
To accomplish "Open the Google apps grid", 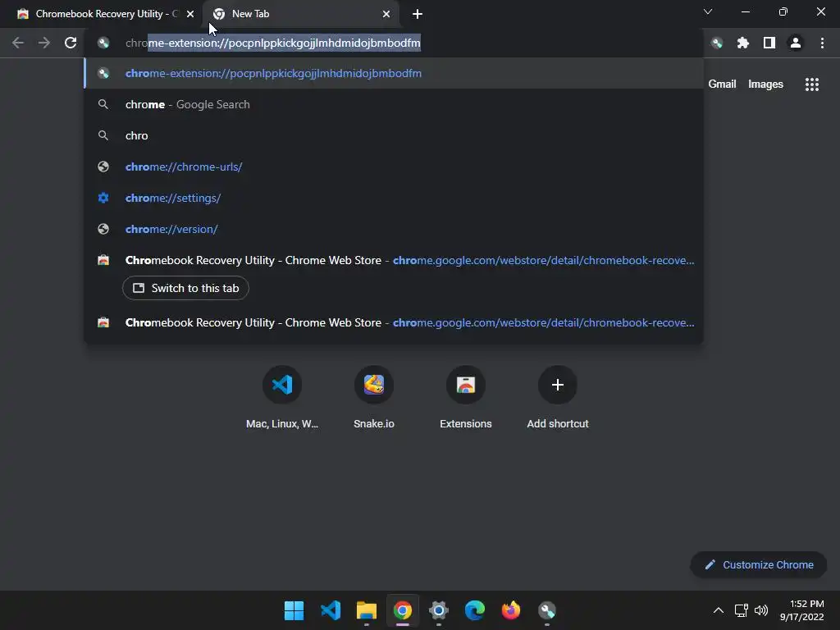I will click(x=811, y=84).
